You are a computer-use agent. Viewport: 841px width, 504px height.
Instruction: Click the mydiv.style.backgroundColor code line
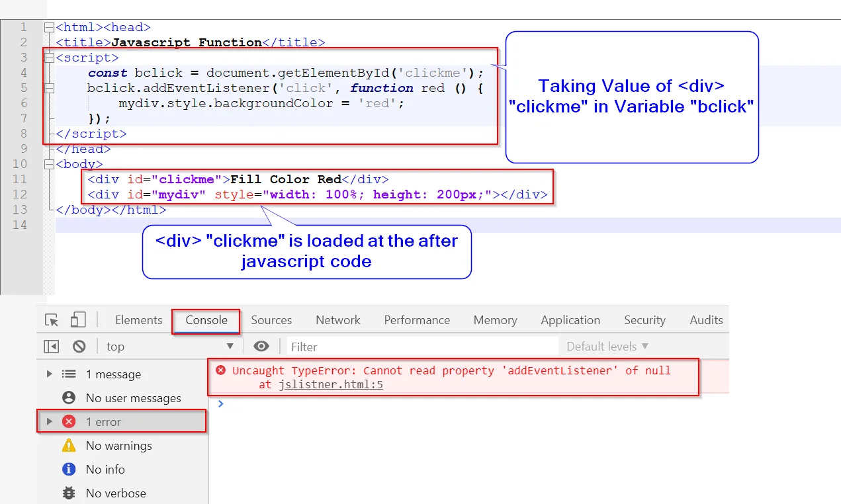point(261,103)
